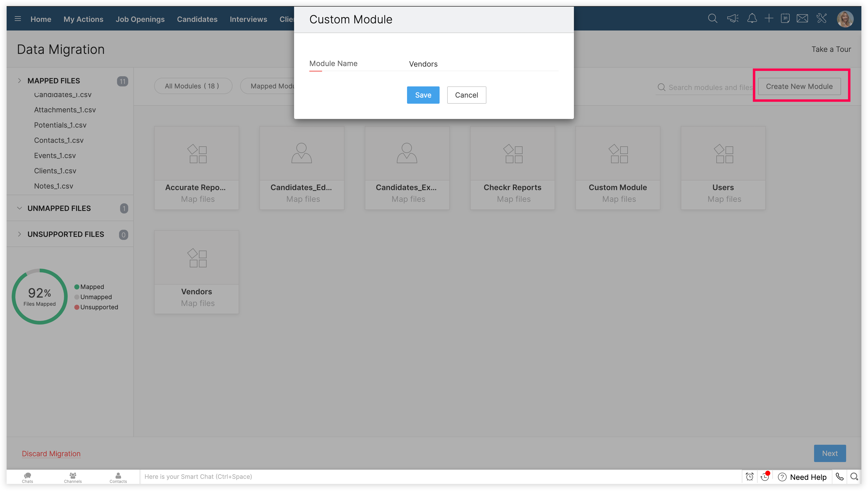Click the plus quick-add icon
The width and height of the screenshot is (868, 491).
[769, 19]
